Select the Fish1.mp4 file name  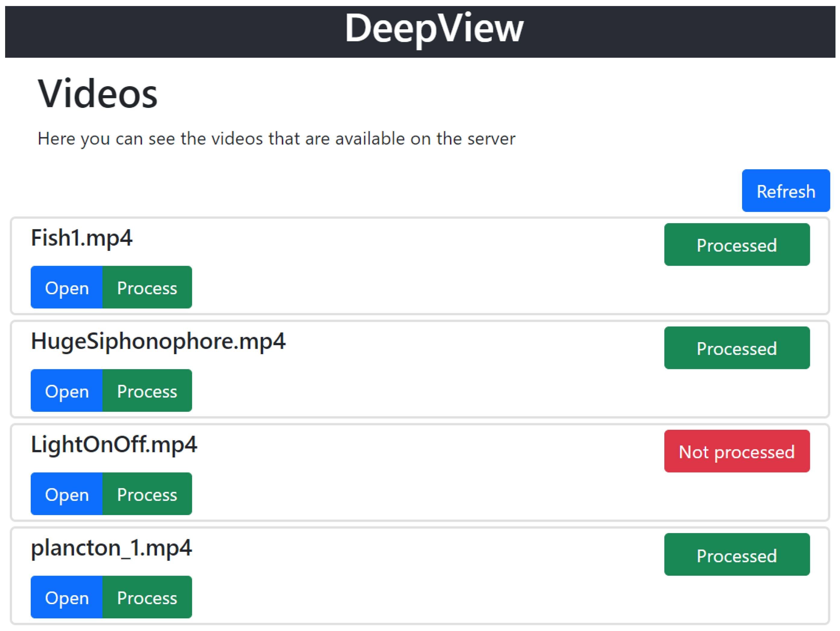coord(82,238)
